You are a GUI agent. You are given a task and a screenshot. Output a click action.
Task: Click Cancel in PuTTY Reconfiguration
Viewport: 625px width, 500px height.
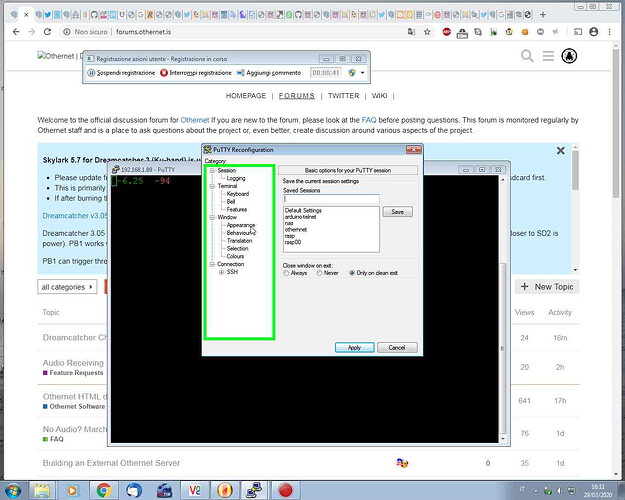pyautogui.click(x=397, y=348)
